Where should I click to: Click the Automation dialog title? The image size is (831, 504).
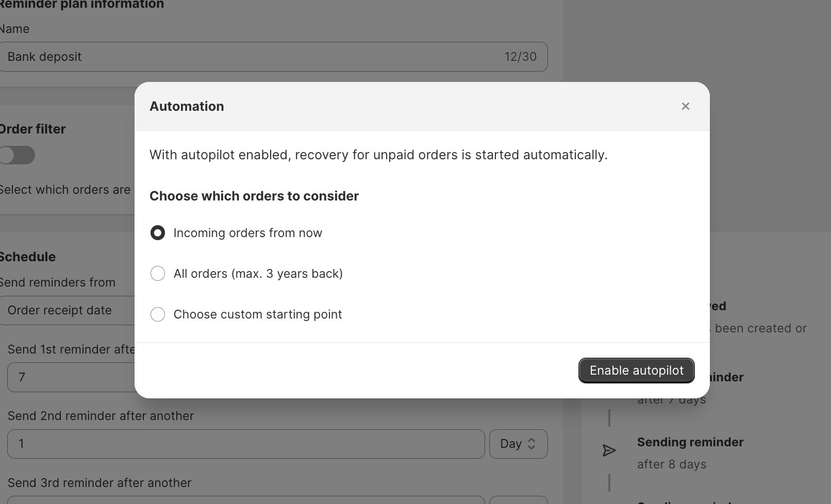tap(187, 106)
